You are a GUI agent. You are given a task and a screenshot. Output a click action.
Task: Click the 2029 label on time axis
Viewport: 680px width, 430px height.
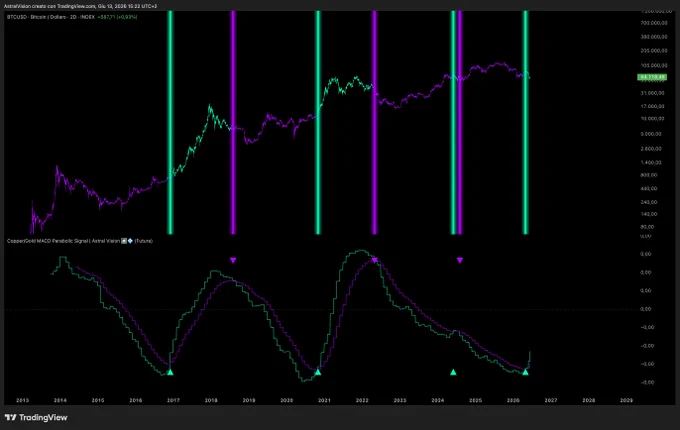[x=626, y=400]
